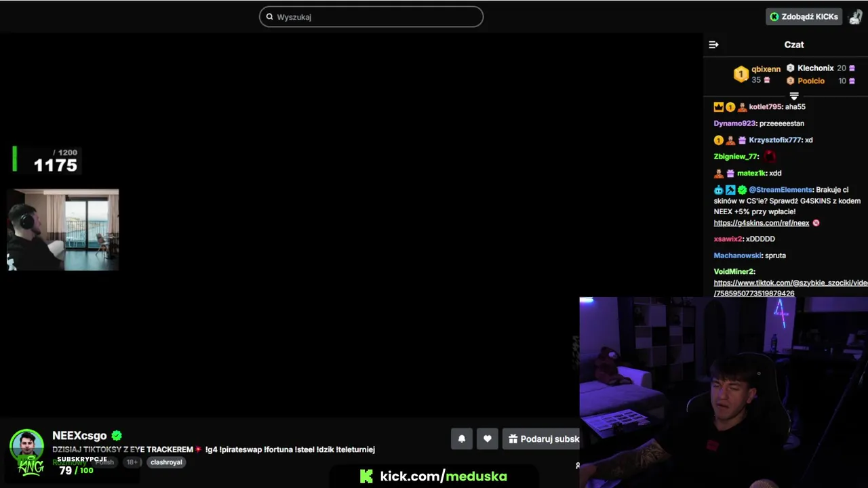
Task: Click the gold badge numbered 1 before Krzysztofix777
Action: (x=719, y=140)
